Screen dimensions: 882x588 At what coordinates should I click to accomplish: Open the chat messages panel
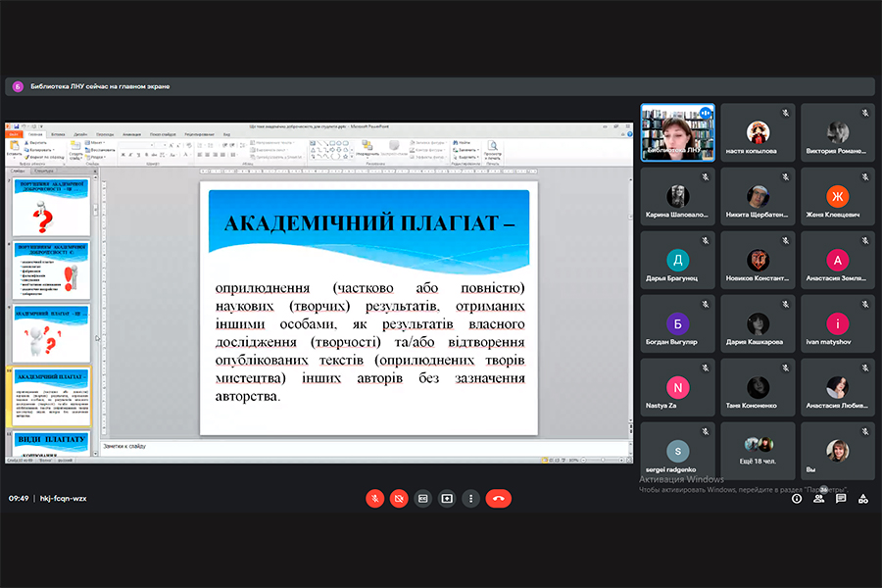(841, 498)
